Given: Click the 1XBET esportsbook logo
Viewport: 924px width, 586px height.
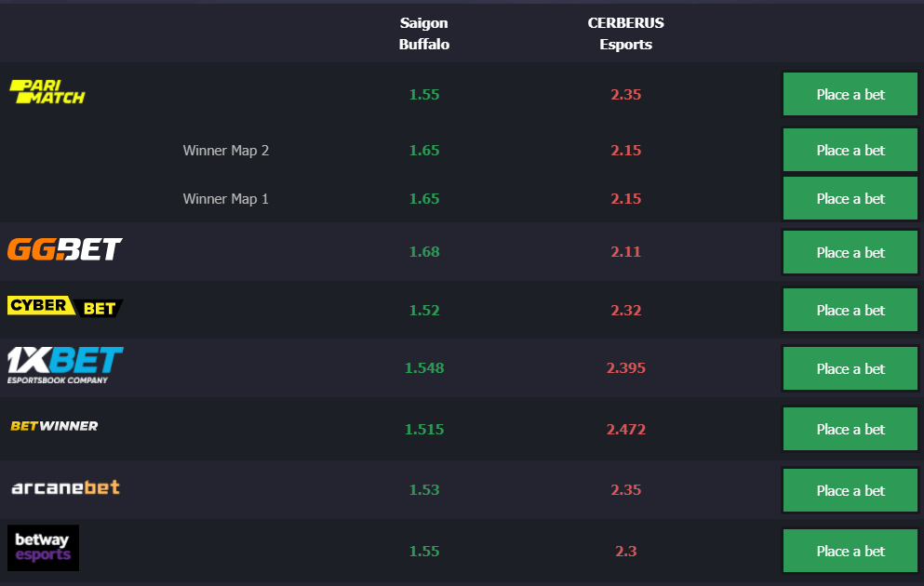Looking at the screenshot, I should (x=65, y=366).
